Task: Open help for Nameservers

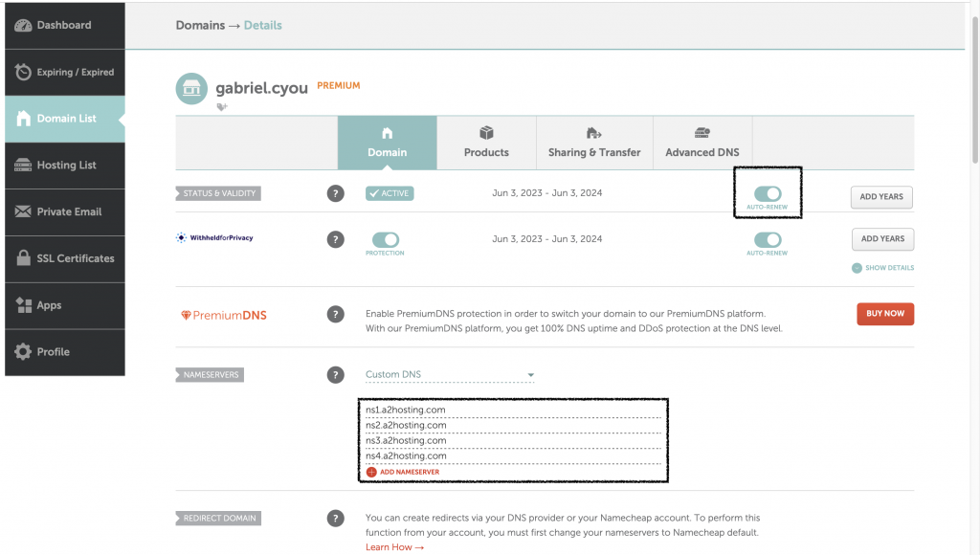Action: point(336,375)
